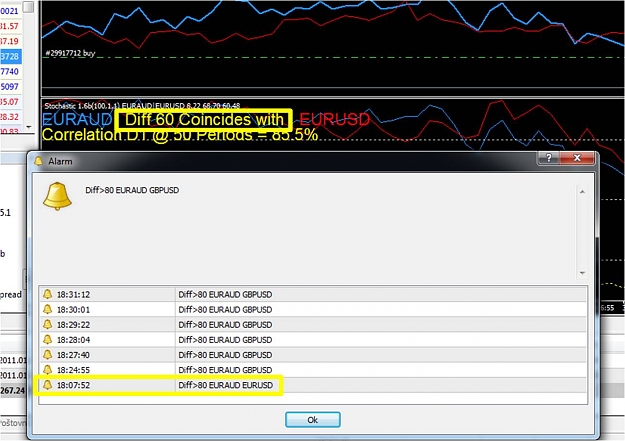Screen dimensions: 625x441
Task: Select the 18:07:52 alarm time entry
Action: pyautogui.click(x=73, y=386)
